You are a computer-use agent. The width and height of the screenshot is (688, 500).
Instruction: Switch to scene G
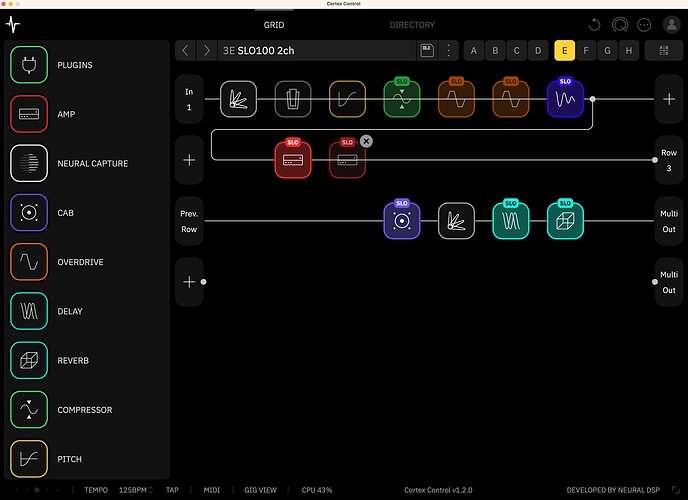point(607,50)
